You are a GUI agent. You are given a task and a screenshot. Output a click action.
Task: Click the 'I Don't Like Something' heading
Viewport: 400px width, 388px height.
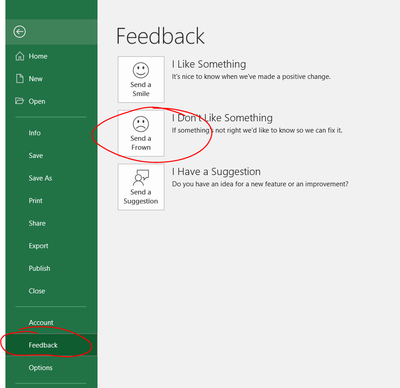click(222, 118)
